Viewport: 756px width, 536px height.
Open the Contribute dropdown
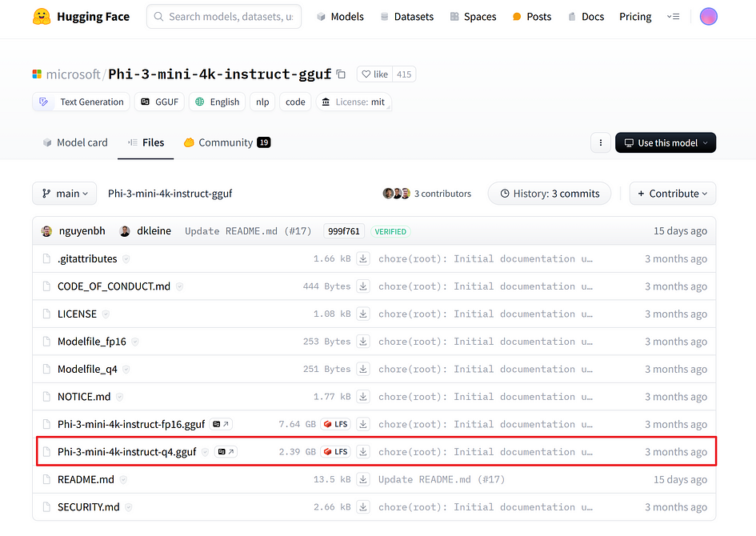(673, 194)
